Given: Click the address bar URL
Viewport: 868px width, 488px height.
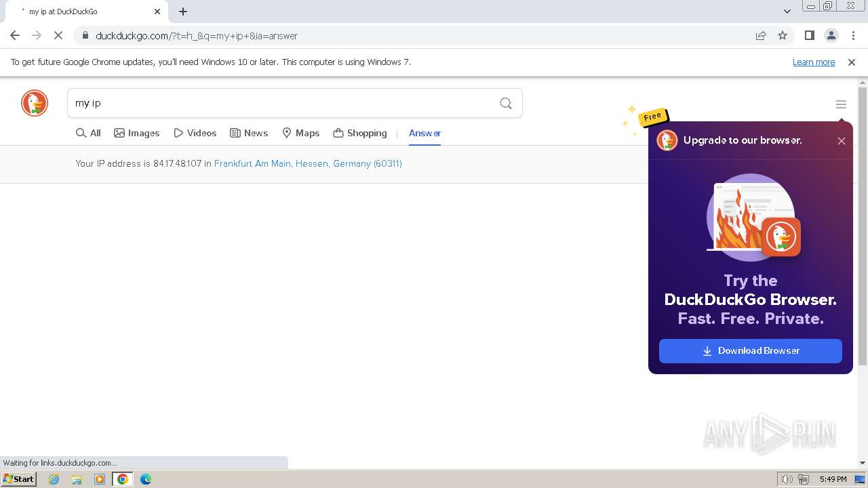Looking at the screenshot, I should pyautogui.click(x=197, y=36).
